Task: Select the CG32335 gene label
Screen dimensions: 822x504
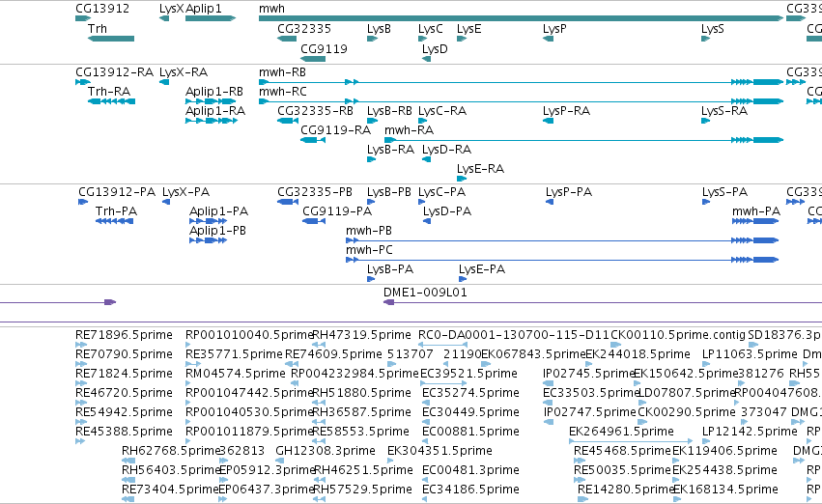Action: click(x=304, y=29)
